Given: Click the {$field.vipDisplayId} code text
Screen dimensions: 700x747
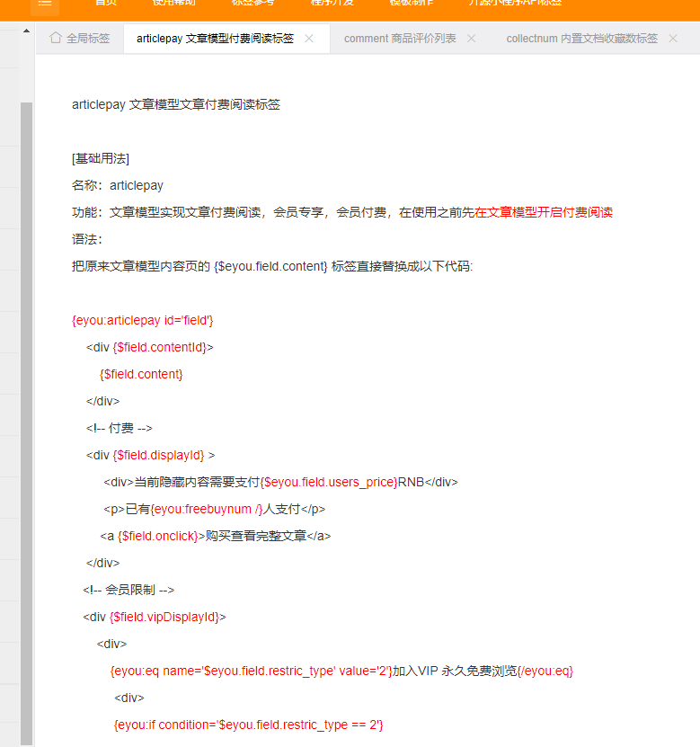Looking at the screenshot, I should coord(164,618).
